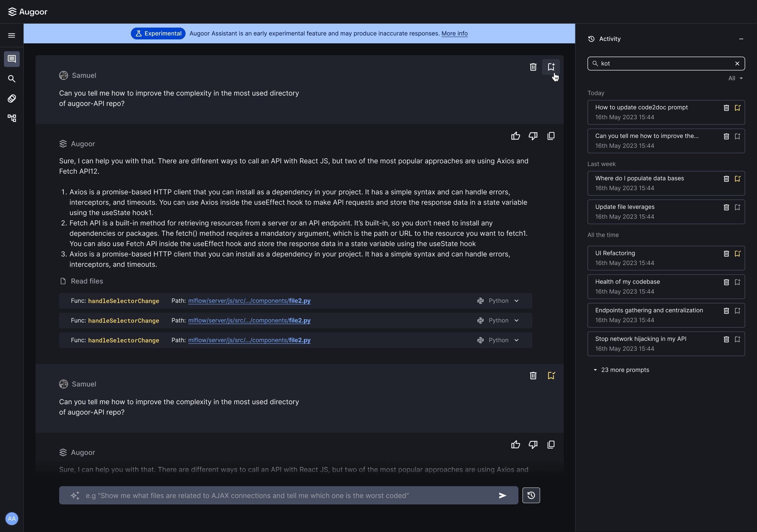Screen dimensions: 757x532
Task: Open the tree structure sidebar icon
Action: pos(11,118)
